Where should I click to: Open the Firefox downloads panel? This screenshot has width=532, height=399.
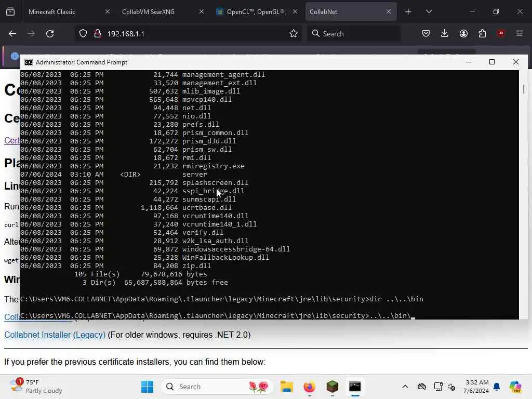coord(445,33)
